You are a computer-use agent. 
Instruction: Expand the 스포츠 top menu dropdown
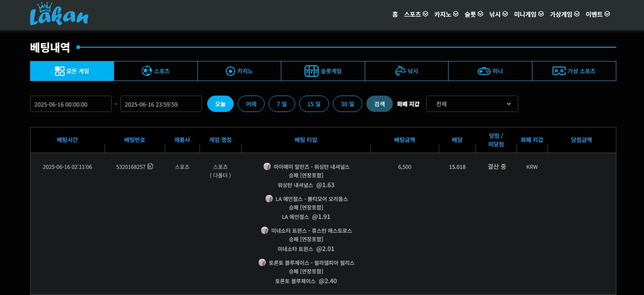coord(416,14)
